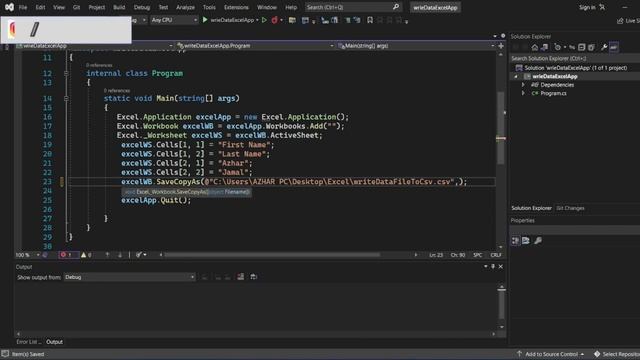
Task: Close the Output panel
Action: point(501,267)
